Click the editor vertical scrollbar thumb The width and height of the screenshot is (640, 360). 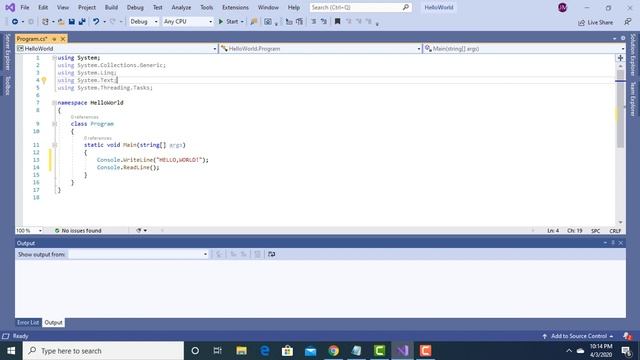pyautogui.click(x=620, y=108)
